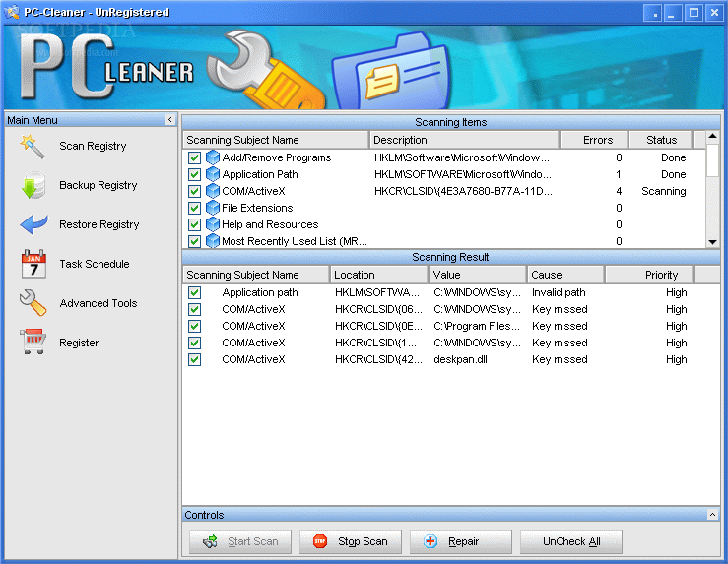Open Advanced Tools from Main Menu
The width and height of the screenshot is (728, 564).
(98, 303)
